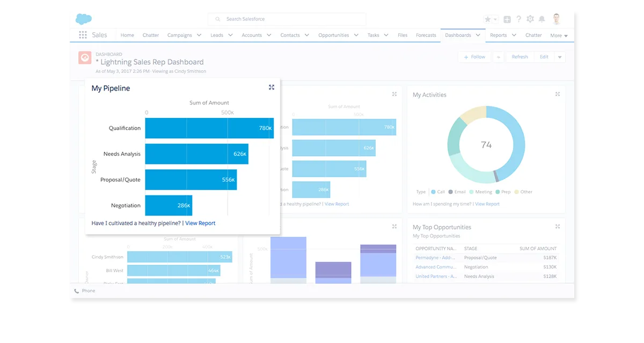
Task: Click the Phone icon in utility bar
Action: click(77, 291)
